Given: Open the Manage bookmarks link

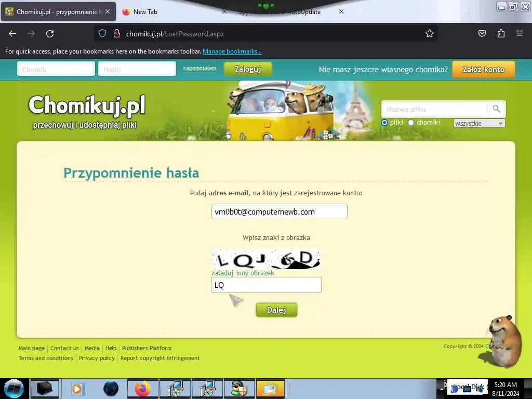Looking at the screenshot, I should point(232,51).
